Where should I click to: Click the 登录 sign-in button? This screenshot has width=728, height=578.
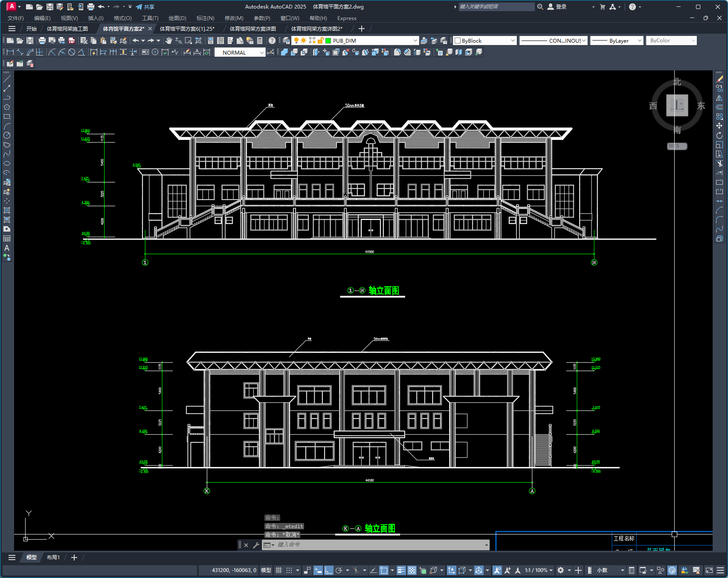coord(557,7)
